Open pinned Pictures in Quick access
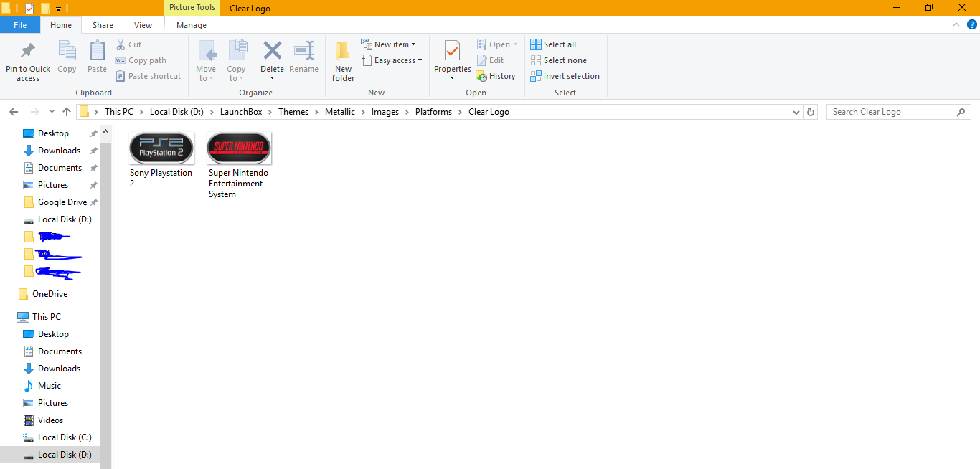 53,185
